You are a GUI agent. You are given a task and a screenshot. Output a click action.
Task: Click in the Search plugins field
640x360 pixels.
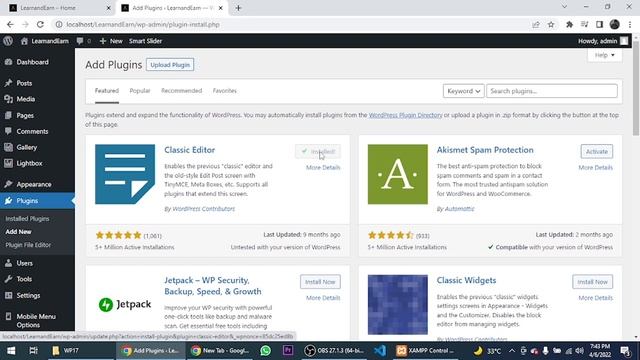coord(551,91)
